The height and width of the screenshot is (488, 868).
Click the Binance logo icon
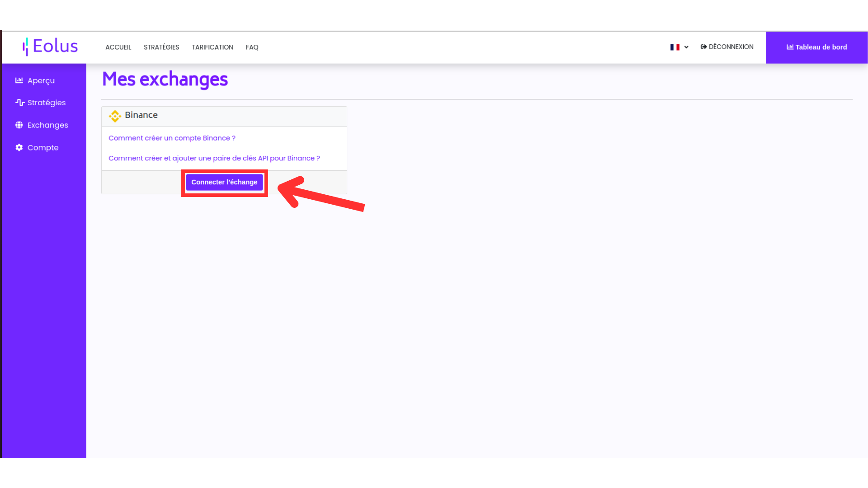[x=115, y=116]
